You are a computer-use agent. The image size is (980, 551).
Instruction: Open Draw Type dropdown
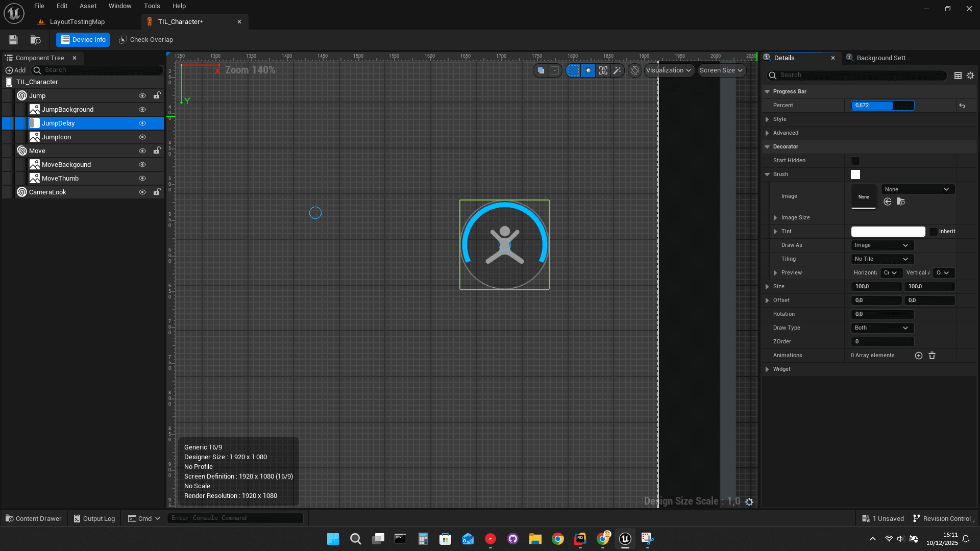click(x=882, y=328)
